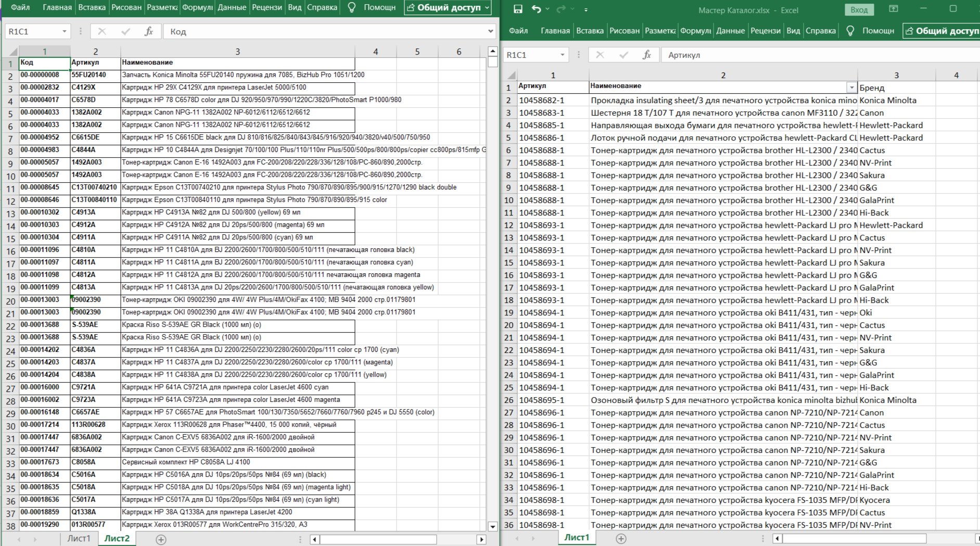Viewport: 980px width, 546px height.
Task: Click the horizontal scroll left arrow in the right window
Action: [777, 539]
